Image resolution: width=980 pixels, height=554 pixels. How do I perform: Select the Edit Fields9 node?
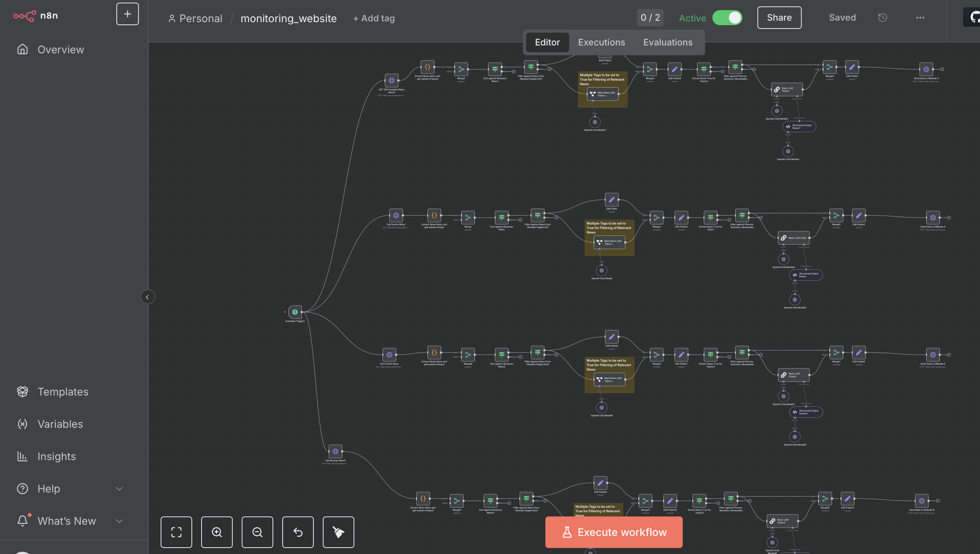(x=600, y=483)
